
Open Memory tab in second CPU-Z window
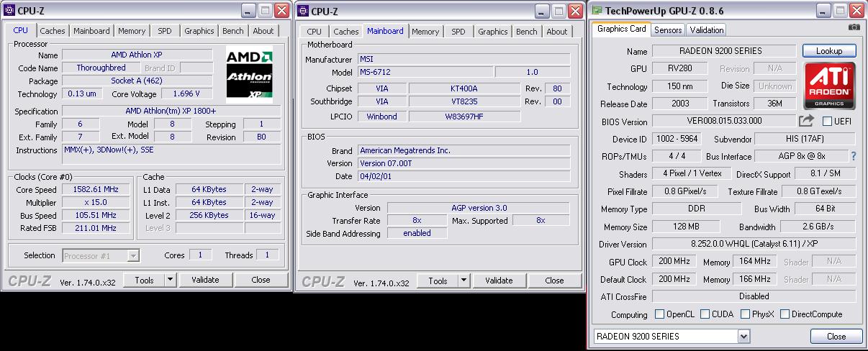[x=425, y=32]
